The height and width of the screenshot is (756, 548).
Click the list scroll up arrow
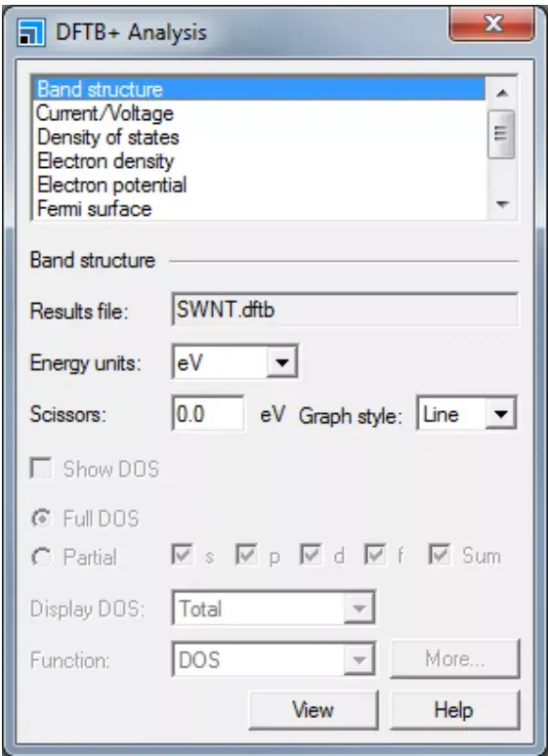pyautogui.click(x=502, y=93)
